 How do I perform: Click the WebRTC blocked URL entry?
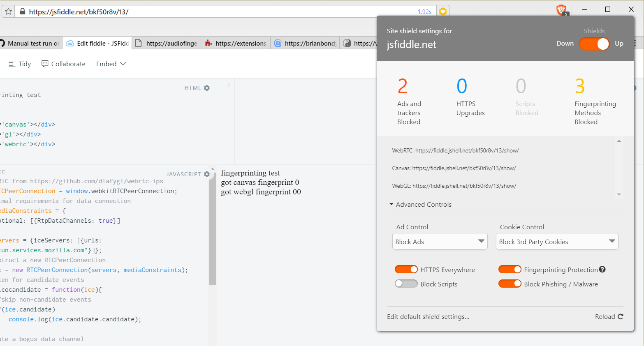(455, 150)
